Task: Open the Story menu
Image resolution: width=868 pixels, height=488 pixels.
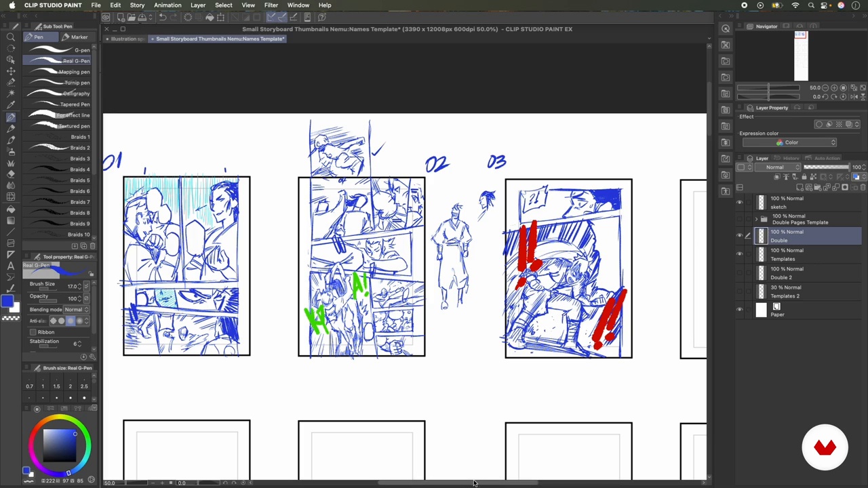Action: click(137, 5)
